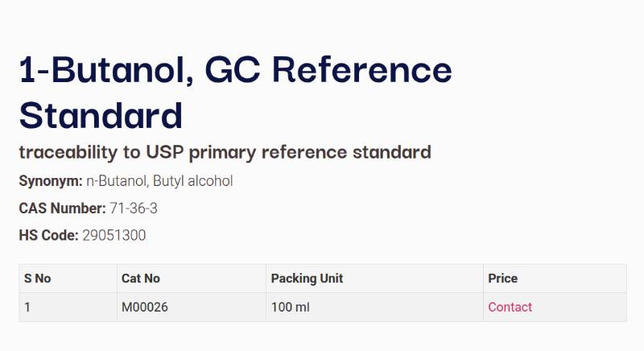This screenshot has height=351, width=644.
Task: Click the CAS Number label
Action: [x=62, y=209]
